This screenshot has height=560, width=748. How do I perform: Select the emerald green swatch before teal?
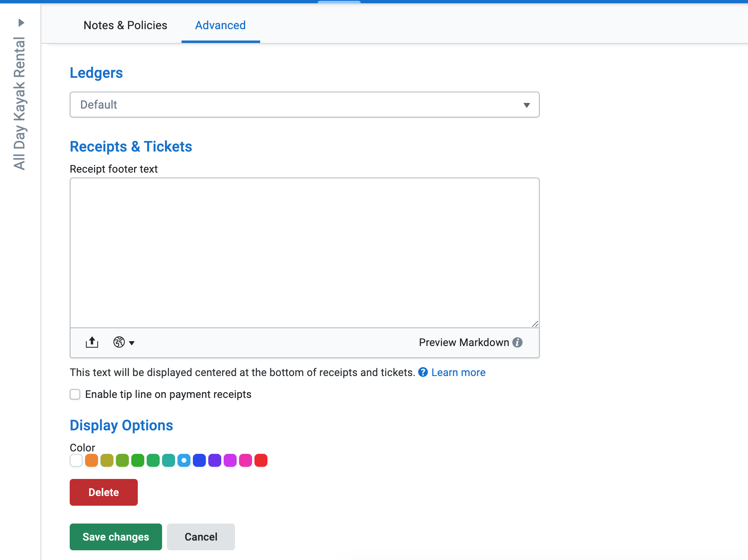tap(153, 460)
